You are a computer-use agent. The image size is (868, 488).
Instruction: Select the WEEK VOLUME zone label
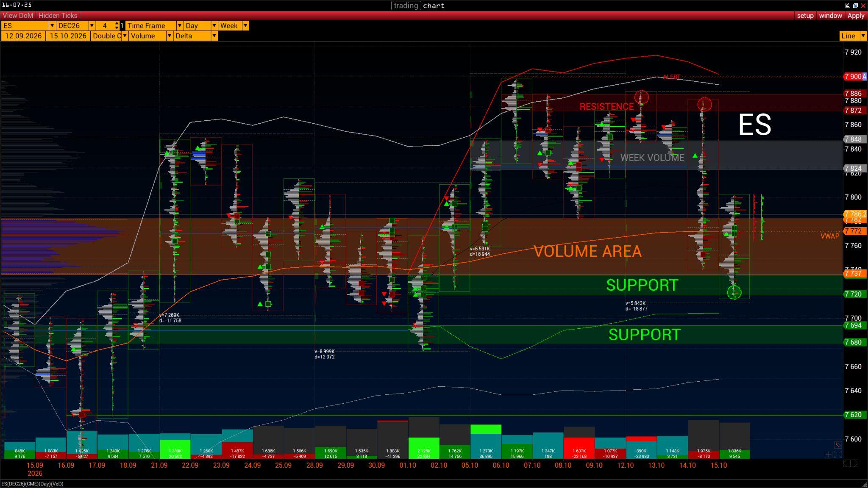(x=652, y=158)
